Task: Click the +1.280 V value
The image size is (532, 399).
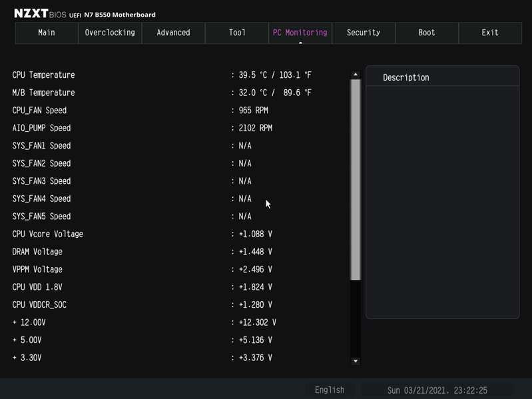Action: tap(256, 304)
